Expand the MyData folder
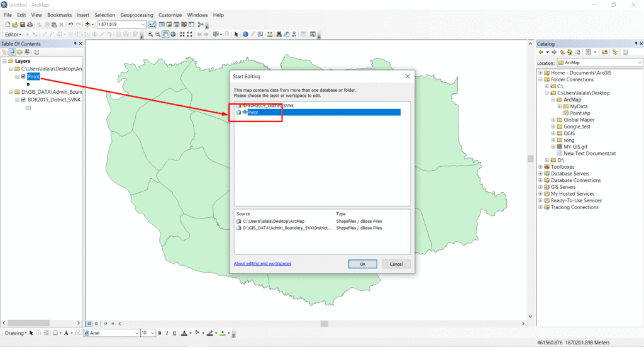 click(x=559, y=106)
